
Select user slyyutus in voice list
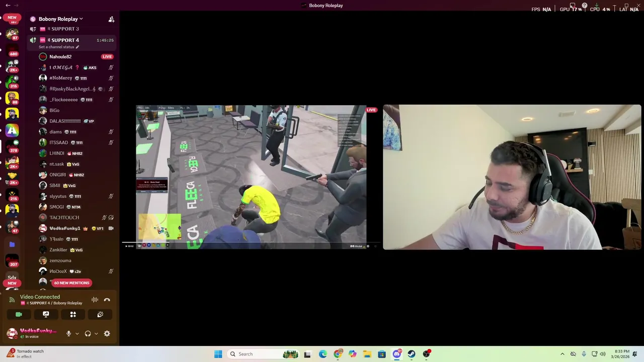pos(75,196)
